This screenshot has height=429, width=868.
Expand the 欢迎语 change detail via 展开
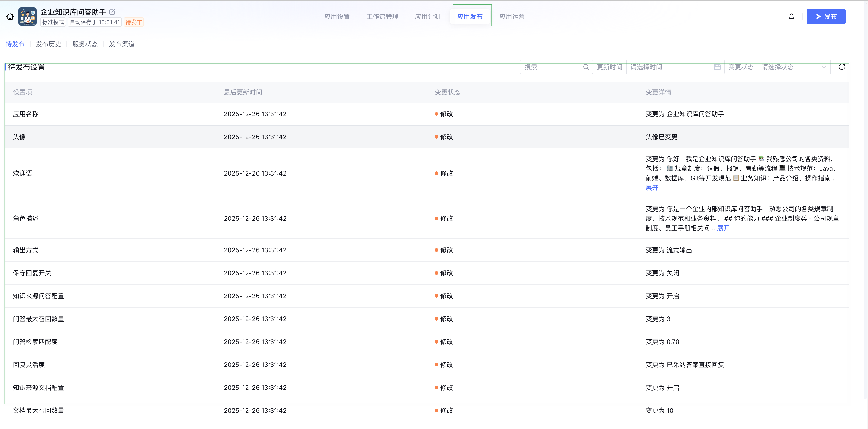(652, 188)
